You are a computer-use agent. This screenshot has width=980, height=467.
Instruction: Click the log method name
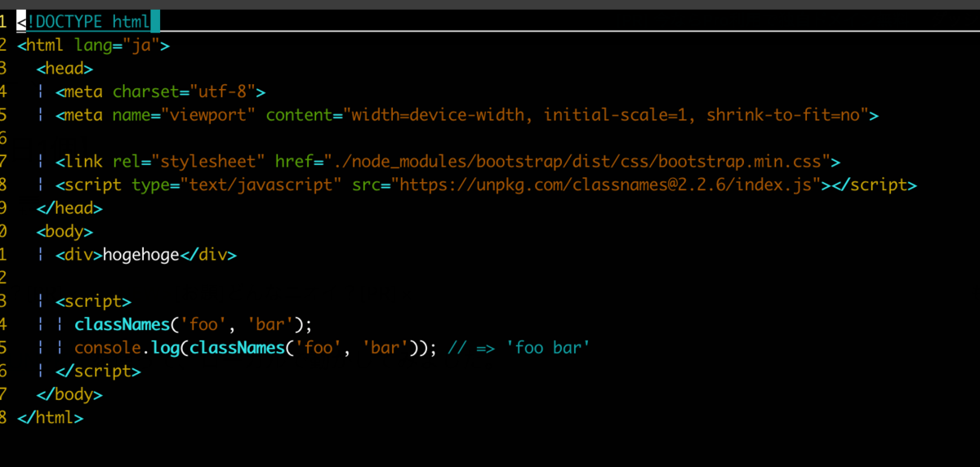coord(165,349)
